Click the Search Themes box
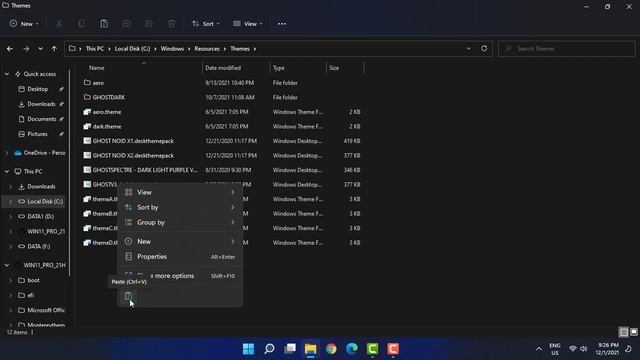 point(567,49)
